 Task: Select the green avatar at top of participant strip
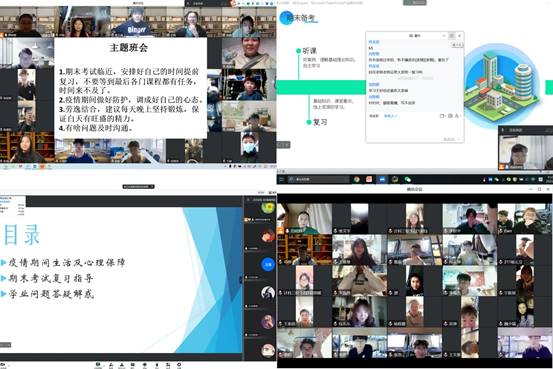point(268,207)
